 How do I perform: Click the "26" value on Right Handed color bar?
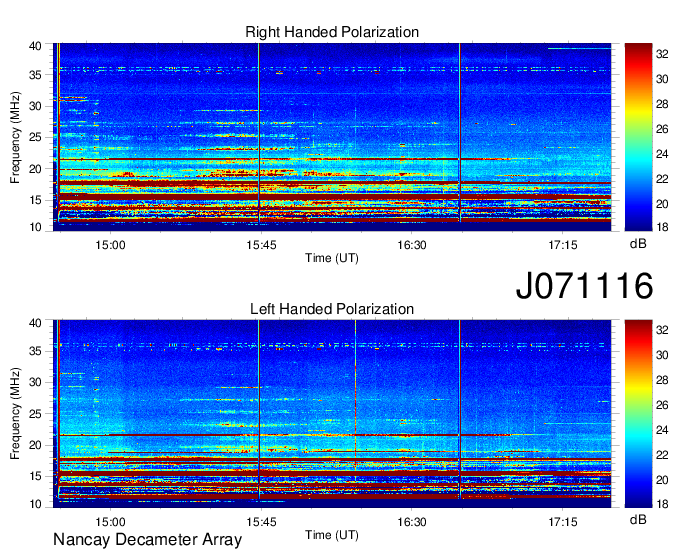pos(662,129)
